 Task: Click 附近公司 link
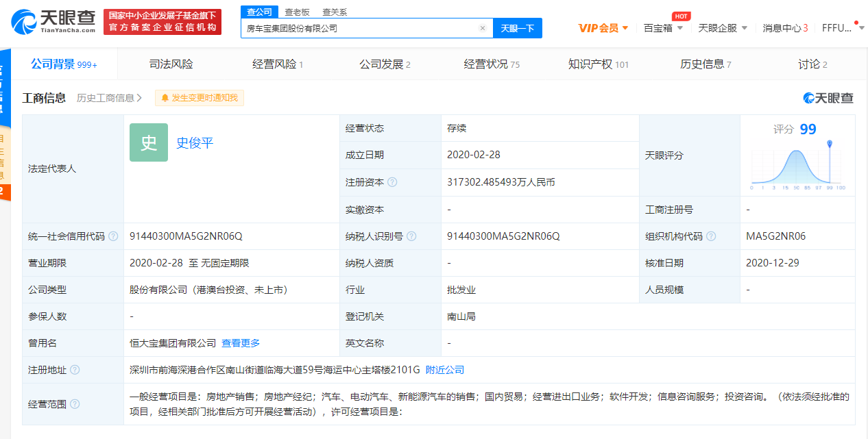445,370
